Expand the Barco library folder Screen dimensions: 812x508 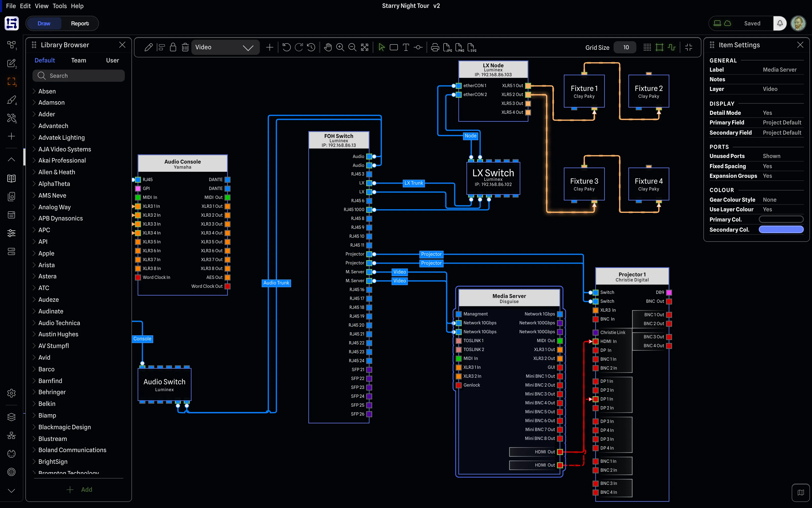pos(34,369)
